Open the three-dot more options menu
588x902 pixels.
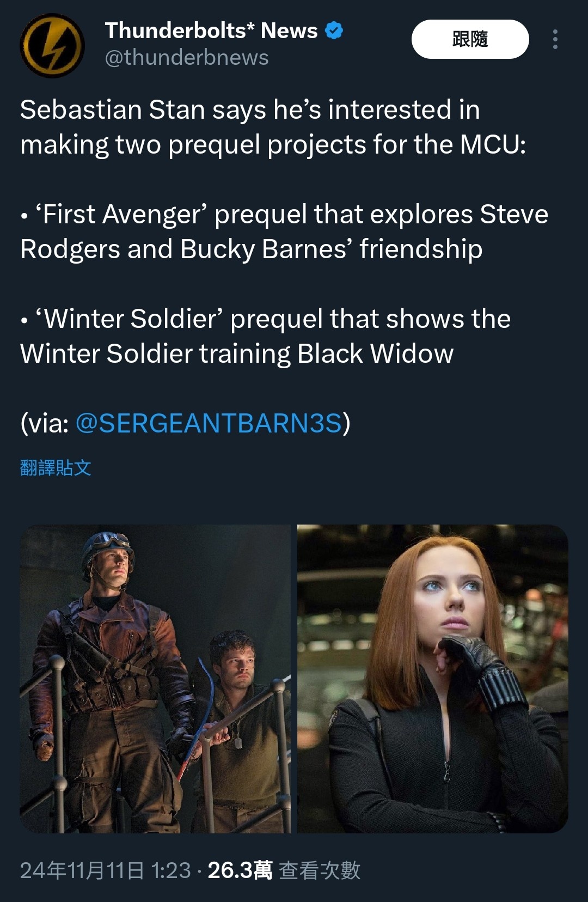pos(555,39)
